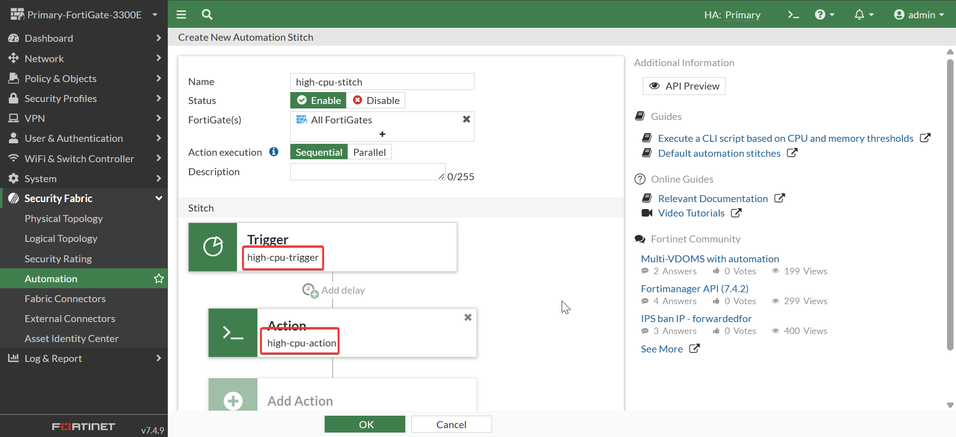Expand the Dashboard menu
Image resolution: width=956 pixels, height=437 pixels.
pyautogui.click(x=84, y=38)
